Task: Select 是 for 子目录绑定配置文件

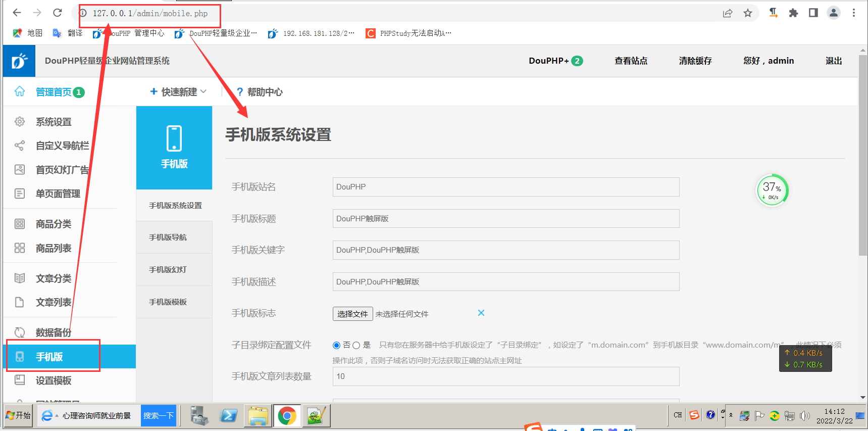Action: pyautogui.click(x=356, y=345)
